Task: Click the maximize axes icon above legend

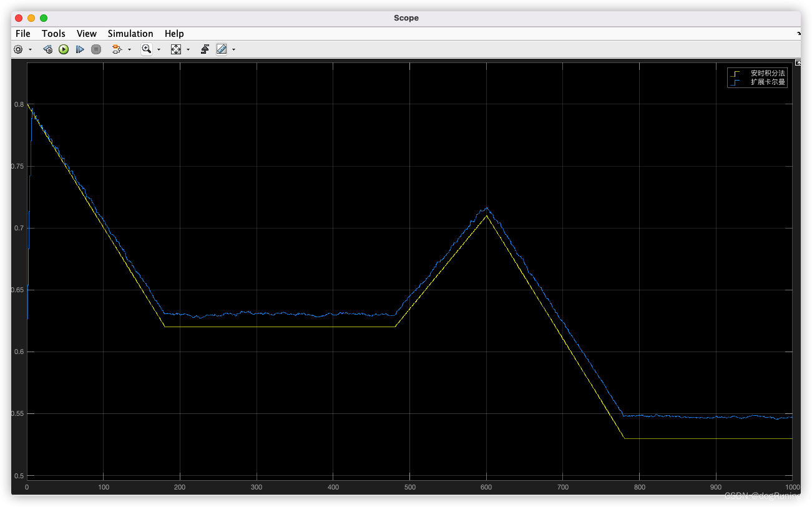Action: click(798, 62)
